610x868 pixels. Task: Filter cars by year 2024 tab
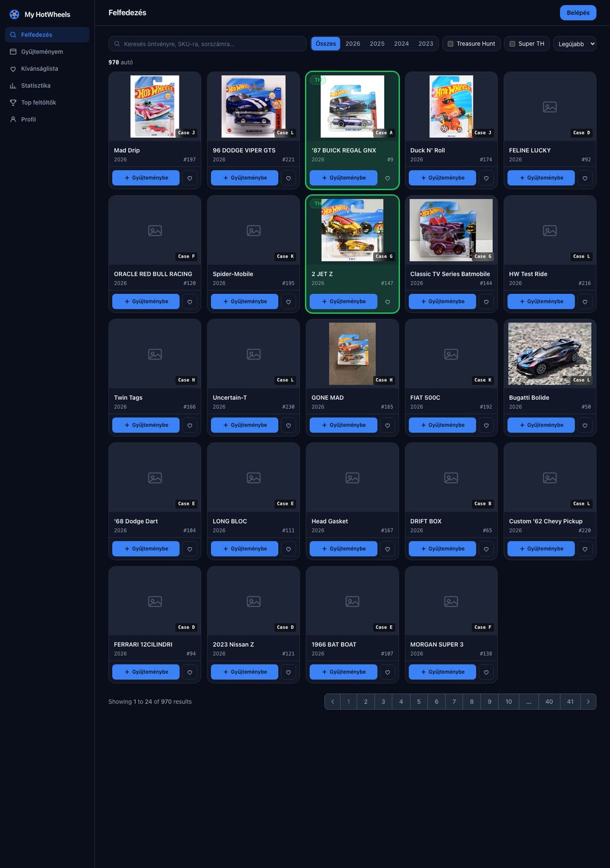point(401,44)
